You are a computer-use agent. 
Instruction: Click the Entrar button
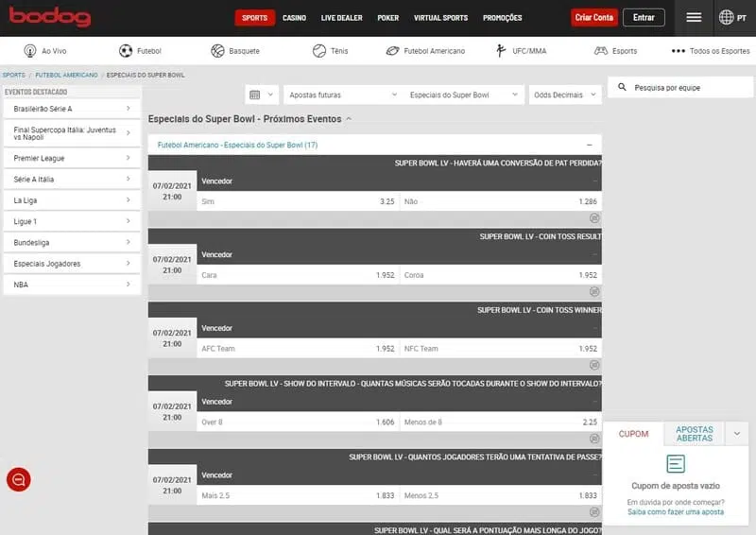click(644, 17)
